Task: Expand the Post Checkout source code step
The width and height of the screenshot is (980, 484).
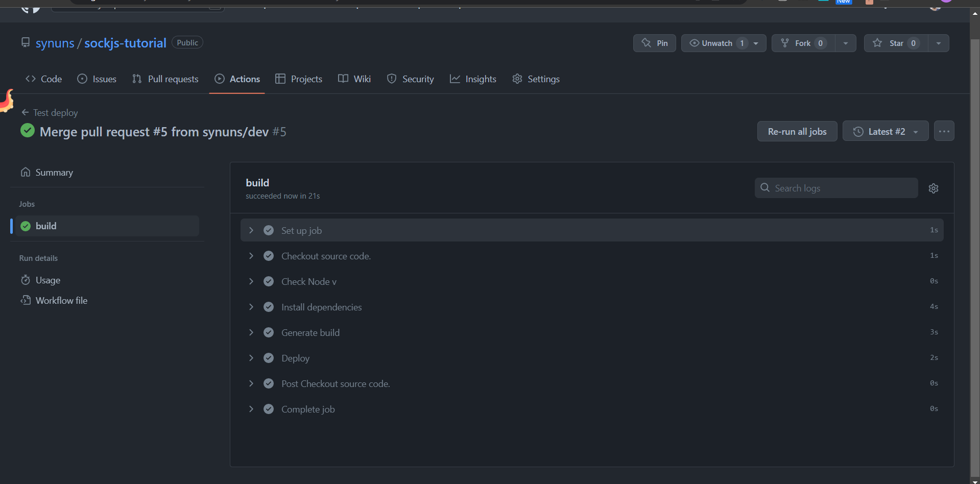Action: (x=592, y=383)
